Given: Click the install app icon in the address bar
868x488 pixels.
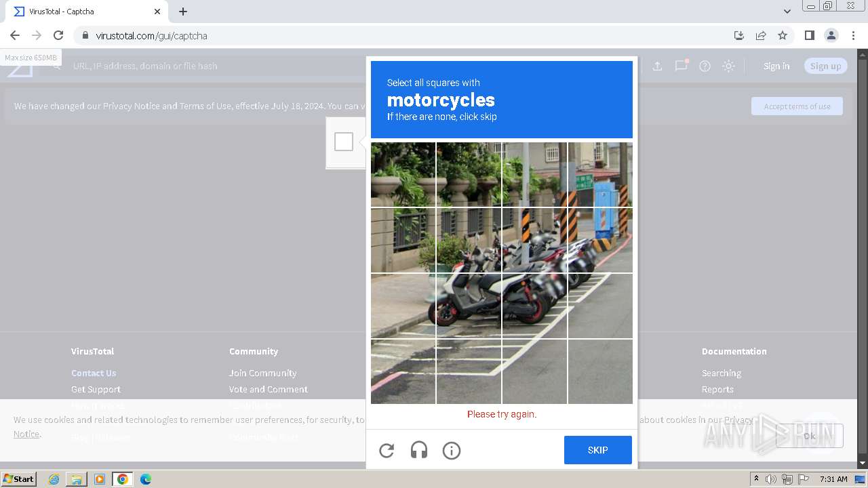Looking at the screenshot, I should (x=739, y=35).
